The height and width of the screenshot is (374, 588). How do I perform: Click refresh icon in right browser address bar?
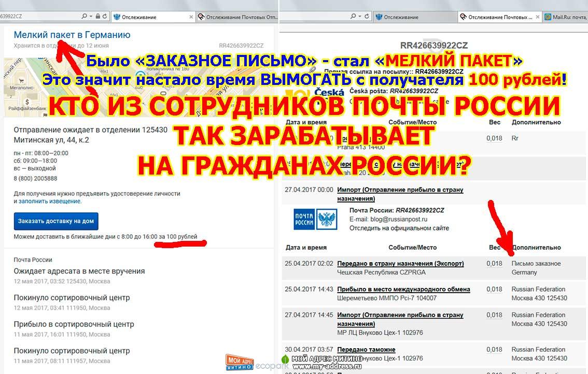(367, 17)
